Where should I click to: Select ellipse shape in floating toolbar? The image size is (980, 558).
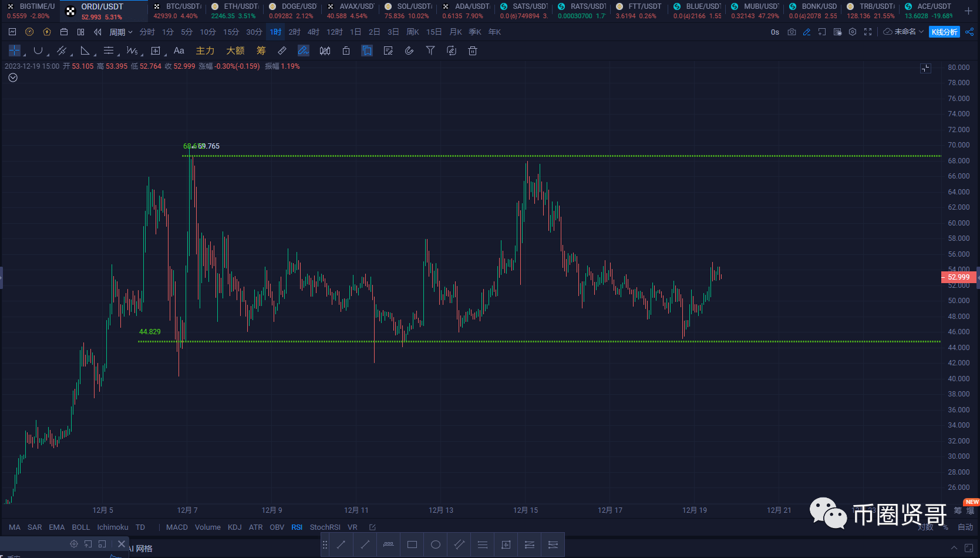pyautogui.click(x=436, y=544)
